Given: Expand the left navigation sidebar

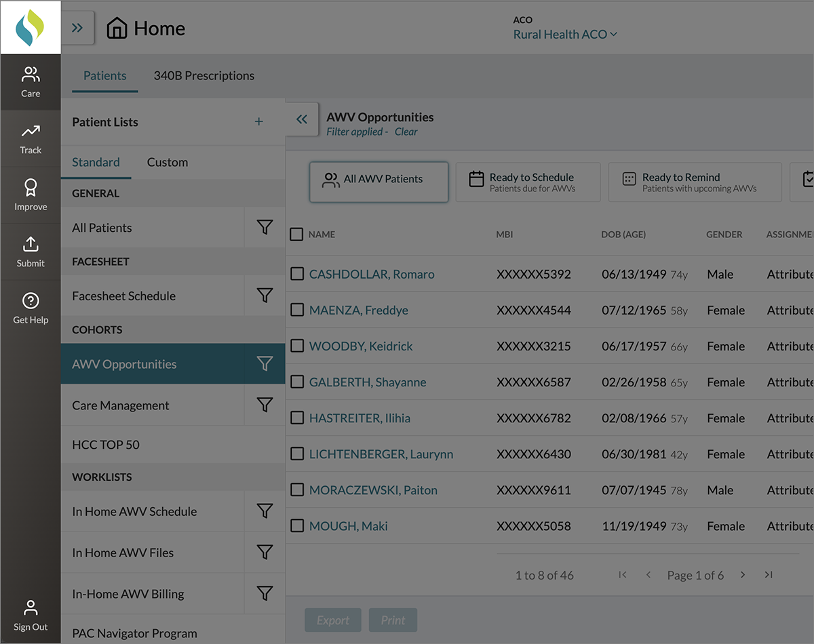Looking at the screenshot, I should coord(77,28).
